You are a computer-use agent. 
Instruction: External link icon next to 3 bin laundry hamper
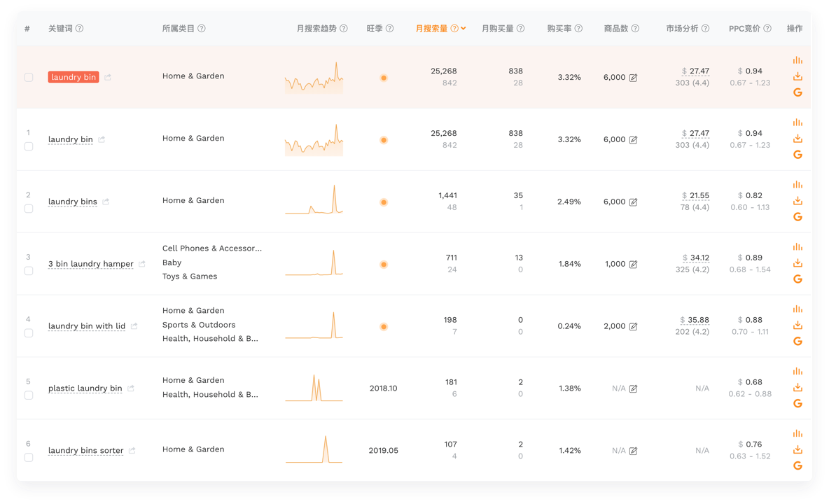(141, 264)
